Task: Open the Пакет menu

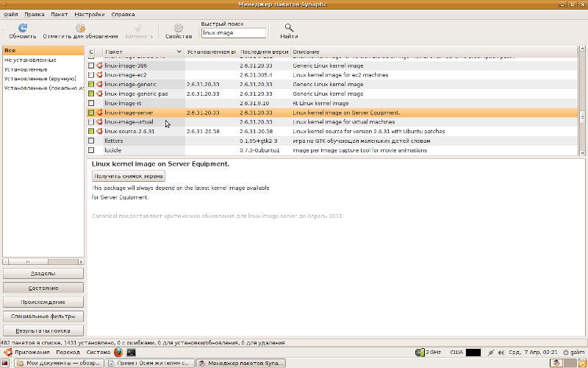Action: (x=60, y=14)
